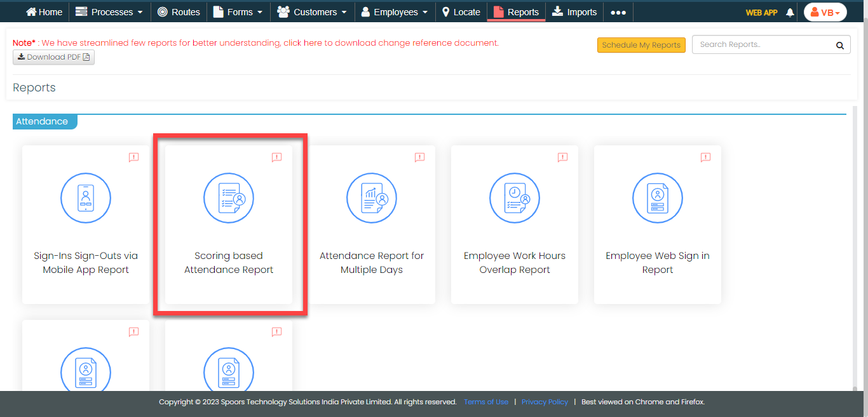The height and width of the screenshot is (417, 868).
Task: Click the Download PDF button
Action: [x=53, y=57]
